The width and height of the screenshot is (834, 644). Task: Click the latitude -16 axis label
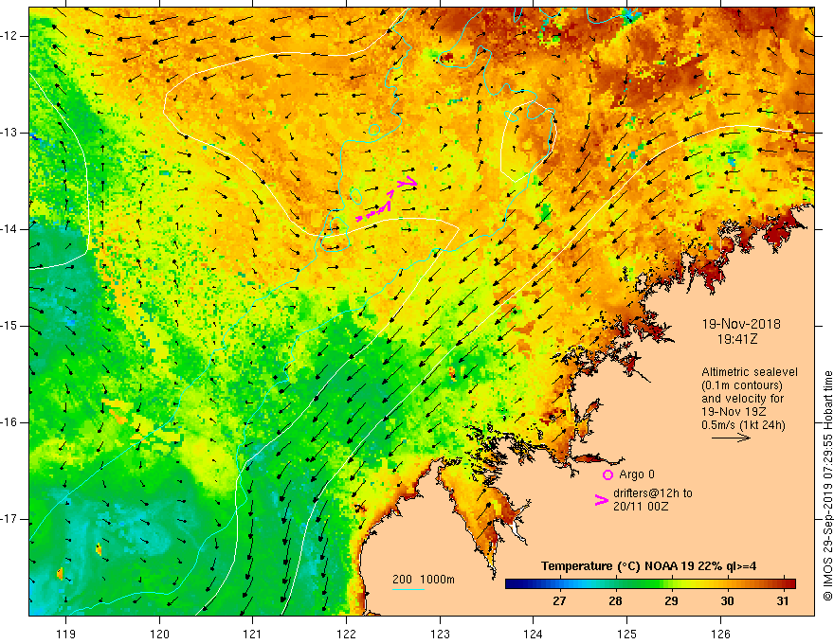coord(10,423)
